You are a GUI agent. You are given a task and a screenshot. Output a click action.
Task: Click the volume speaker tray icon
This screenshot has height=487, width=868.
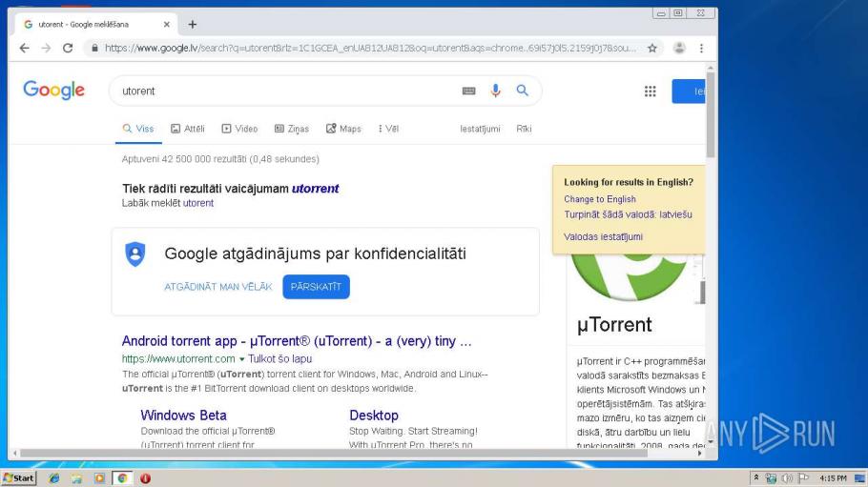click(x=787, y=477)
